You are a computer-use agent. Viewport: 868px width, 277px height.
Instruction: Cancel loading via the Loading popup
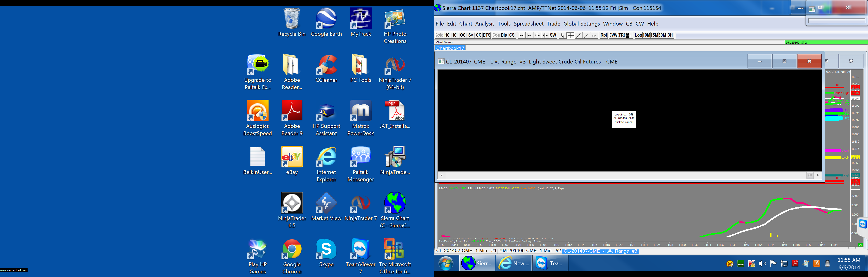point(623,122)
